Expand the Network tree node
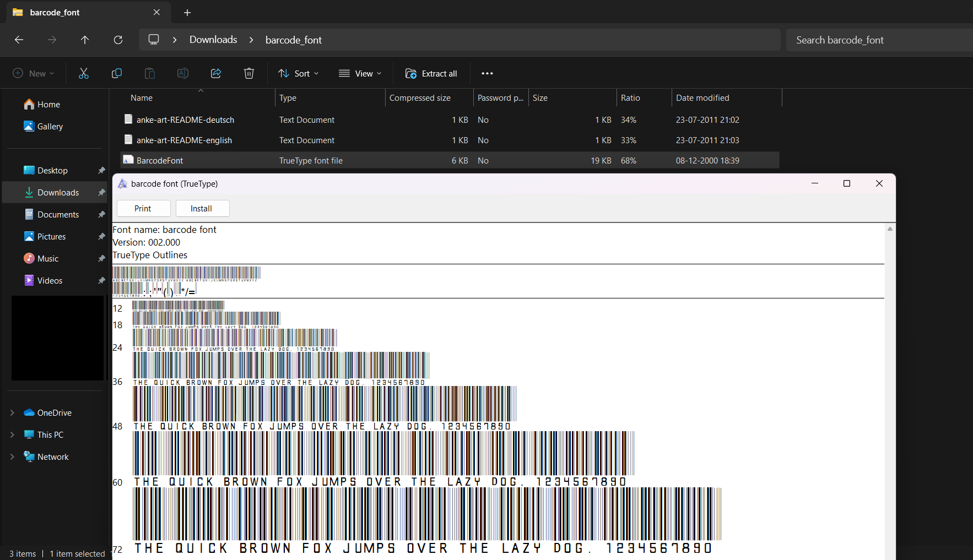Viewport: 973px width, 560px height. pyautogui.click(x=12, y=457)
